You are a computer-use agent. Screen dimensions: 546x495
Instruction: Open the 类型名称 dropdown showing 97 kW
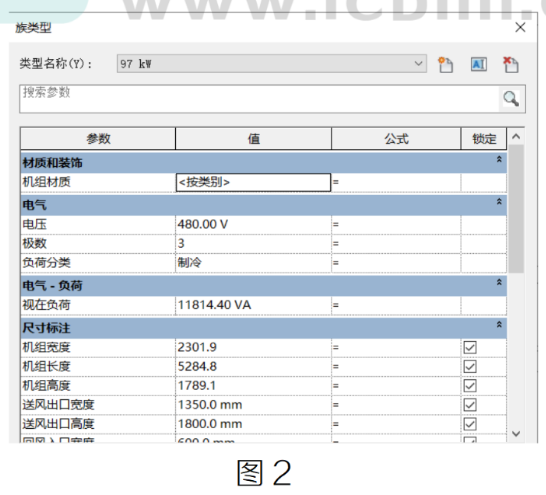(x=272, y=64)
